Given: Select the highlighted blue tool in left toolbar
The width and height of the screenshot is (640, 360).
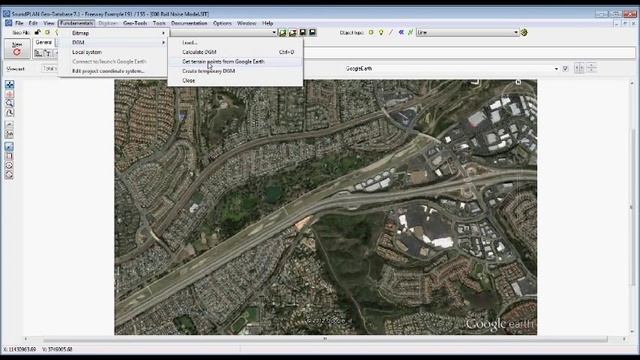Looking at the screenshot, I should pos(9,147).
